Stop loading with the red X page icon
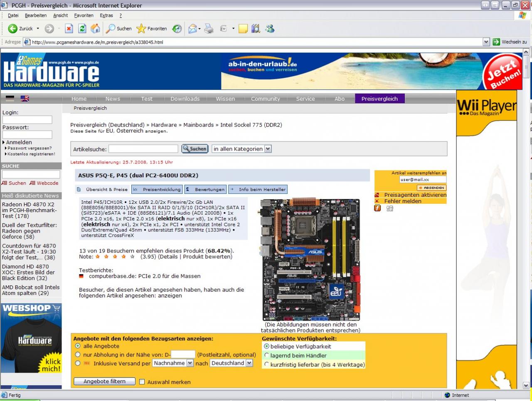This screenshot has width=532, height=401. 69,29
